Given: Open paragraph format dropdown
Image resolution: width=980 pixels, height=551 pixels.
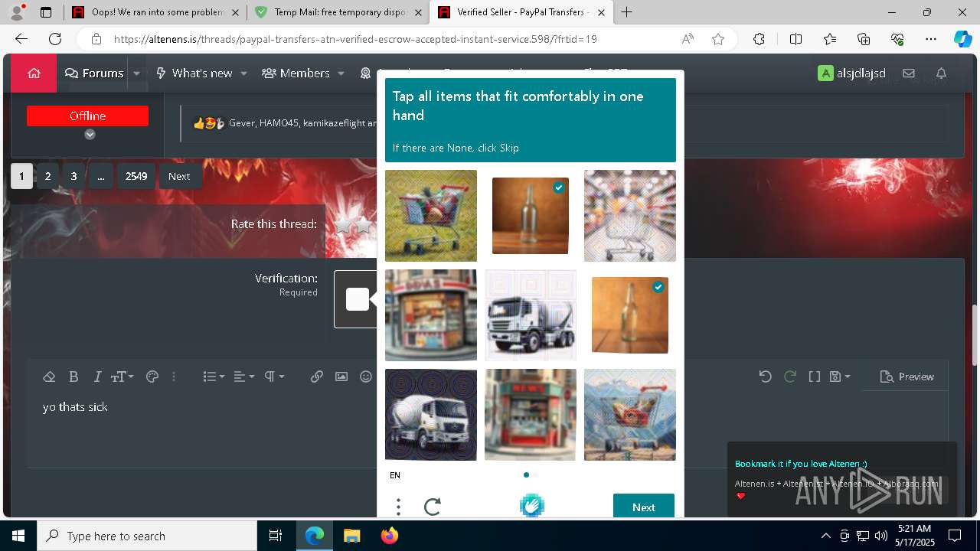Looking at the screenshot, I should point(274,377).
